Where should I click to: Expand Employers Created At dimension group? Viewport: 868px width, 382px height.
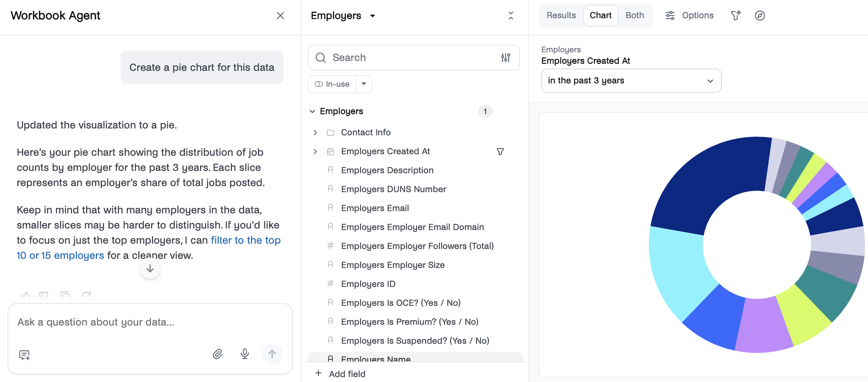tap(315, 152)
